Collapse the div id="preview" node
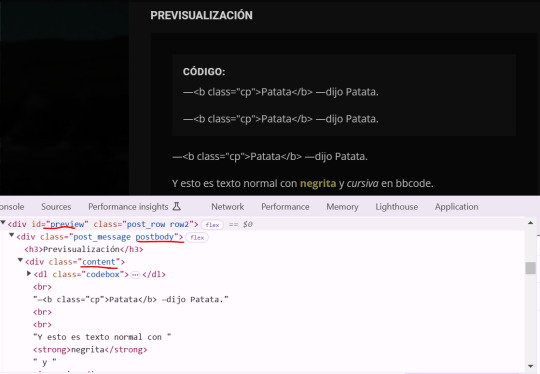The image size is (540, 374). pos(3,223)
